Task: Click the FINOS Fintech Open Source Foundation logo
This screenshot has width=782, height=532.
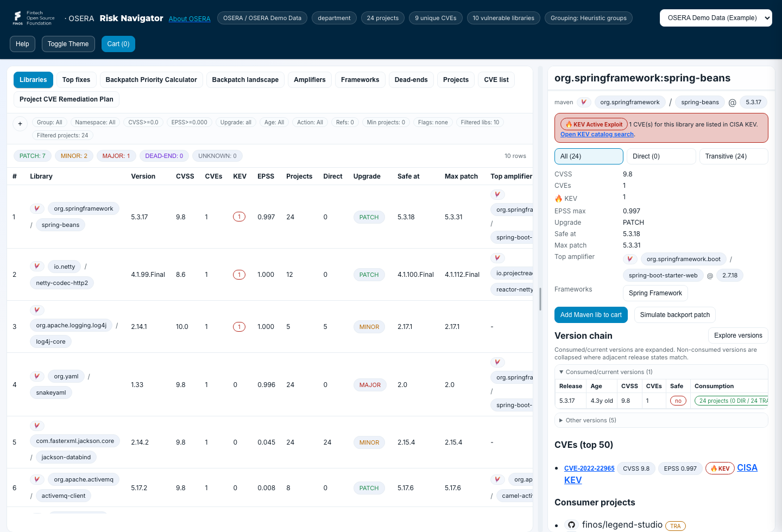Action: pyautogui.click(x=34, y=18)
